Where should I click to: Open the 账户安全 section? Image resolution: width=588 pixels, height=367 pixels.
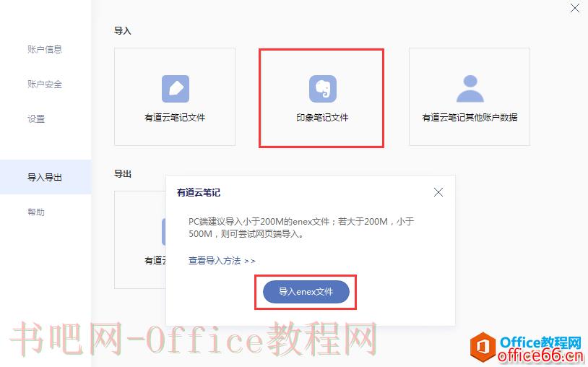[x=45, y=85]
